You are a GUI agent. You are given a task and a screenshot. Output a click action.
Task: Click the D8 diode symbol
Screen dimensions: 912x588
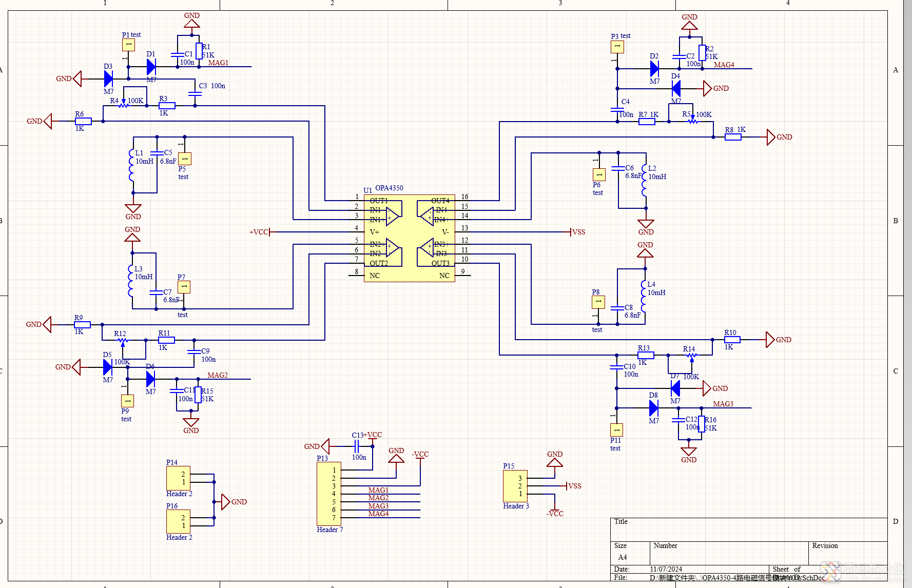[x=653, y=408]
